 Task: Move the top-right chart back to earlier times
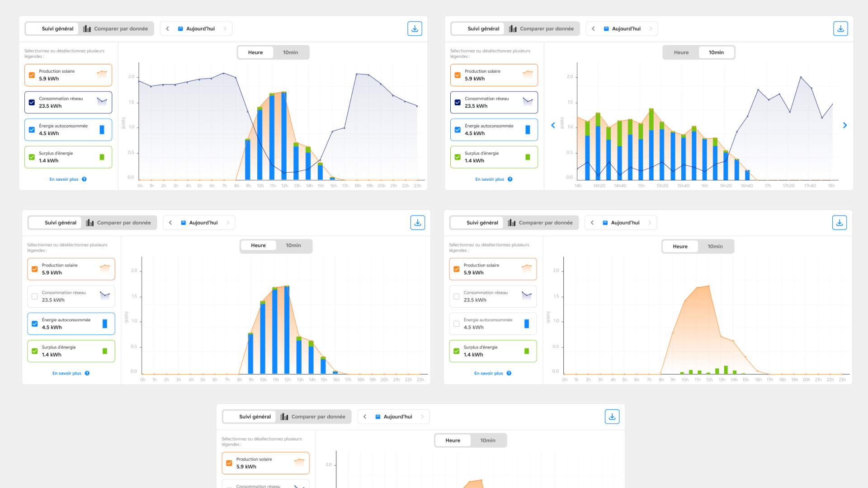(553, 125)
